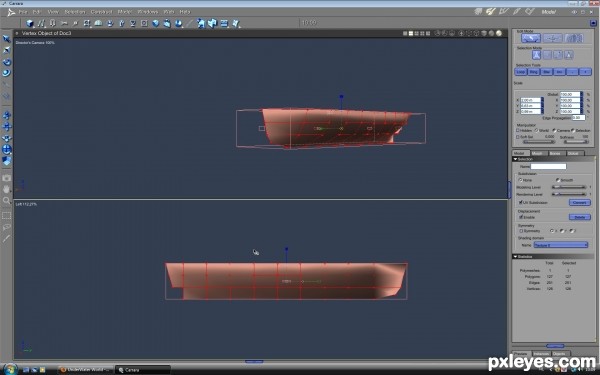
Task: Open the File menu
Action: pyautogui.click(x=23, y=12)
